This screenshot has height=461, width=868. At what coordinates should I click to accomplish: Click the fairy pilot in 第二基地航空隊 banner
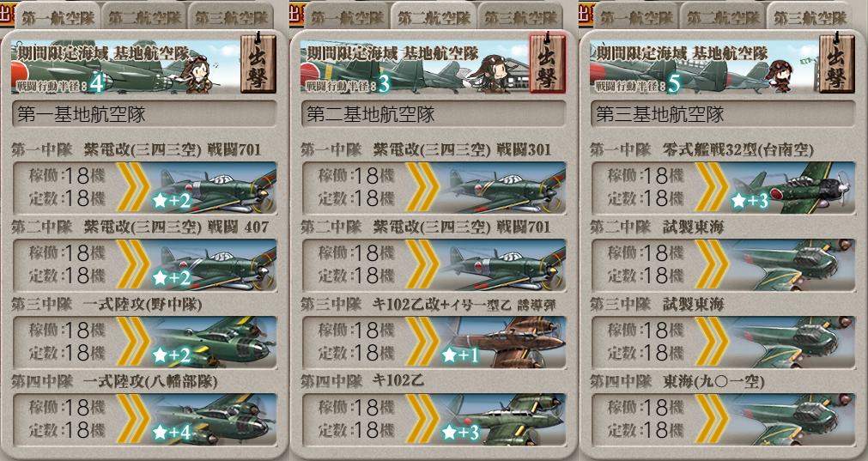pos(492,73)
